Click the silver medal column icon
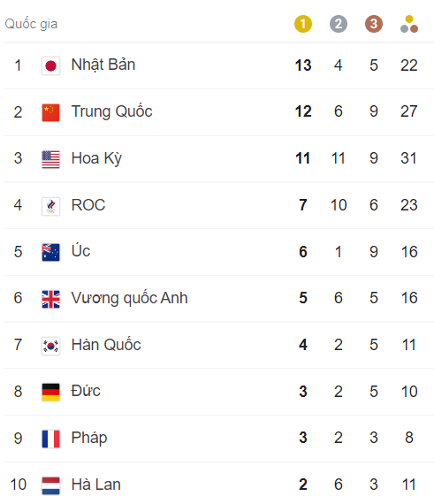 coord(339,24)
